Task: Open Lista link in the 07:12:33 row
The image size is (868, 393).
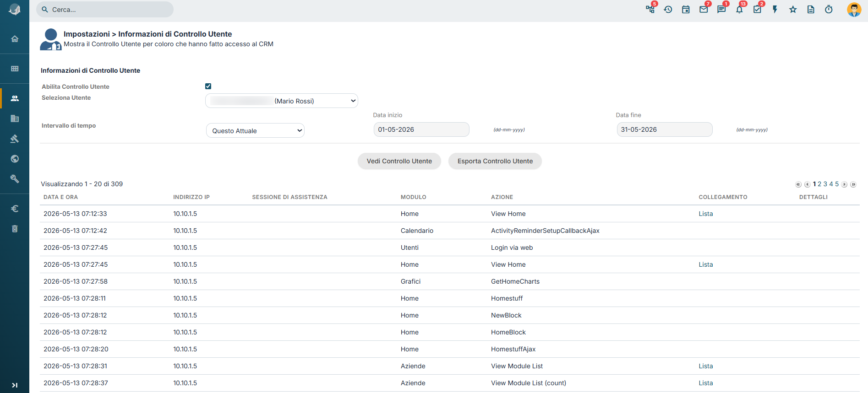Action: click(x=706, y=214)
